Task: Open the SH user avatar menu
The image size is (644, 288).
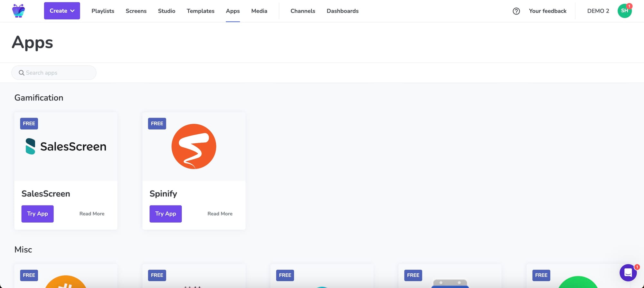Action: click(624, 11)
